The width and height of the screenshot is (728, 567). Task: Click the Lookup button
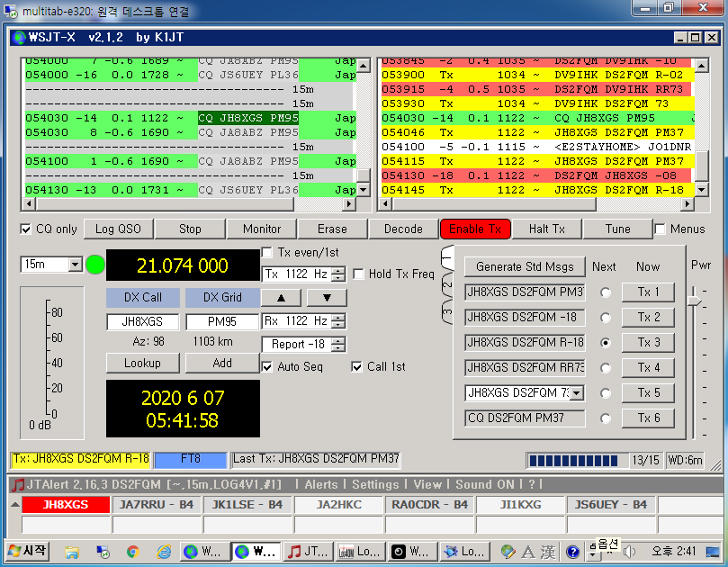[142, 363]
